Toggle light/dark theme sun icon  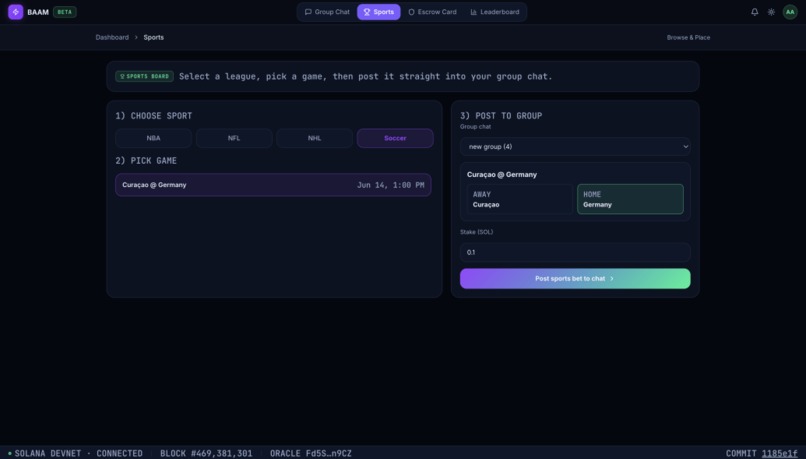point(771,12)
